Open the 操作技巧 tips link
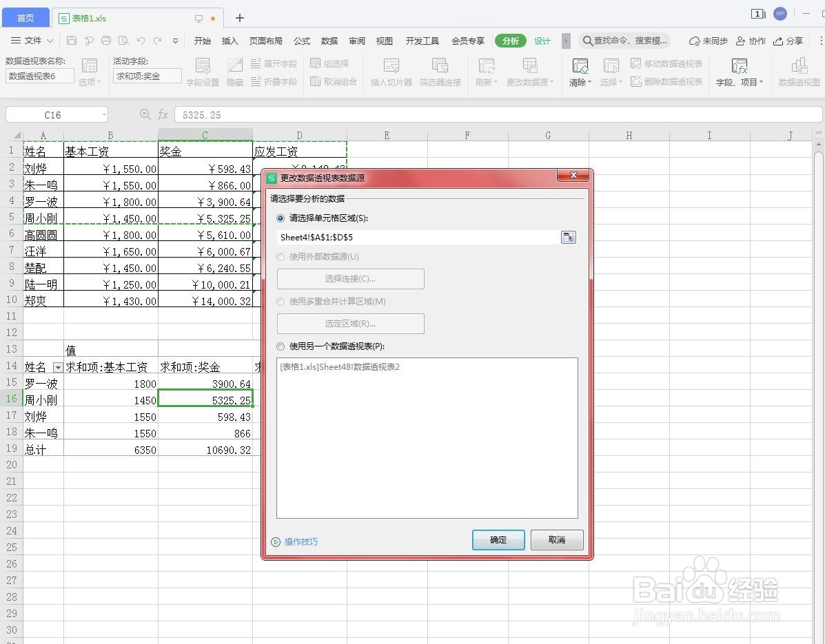Viewport: 825px width, 644px height. [x=301, y=541]
